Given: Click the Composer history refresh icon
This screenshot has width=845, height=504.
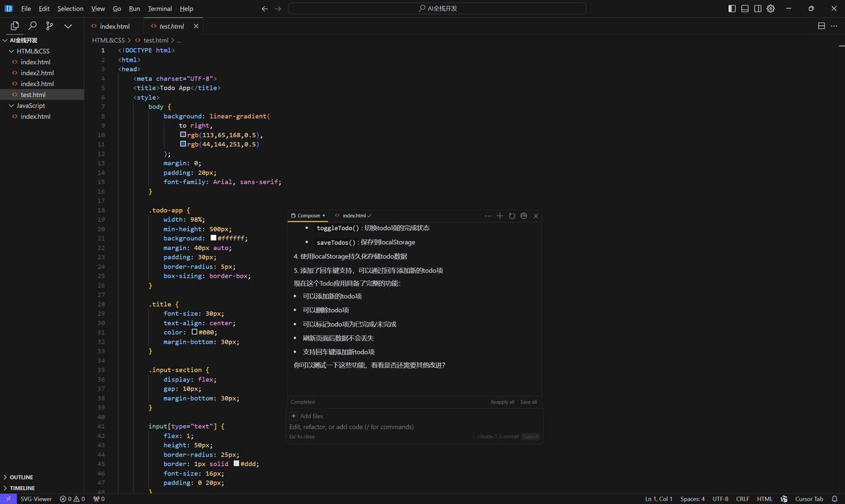Looking at the screenshot, I should point(512,216).
